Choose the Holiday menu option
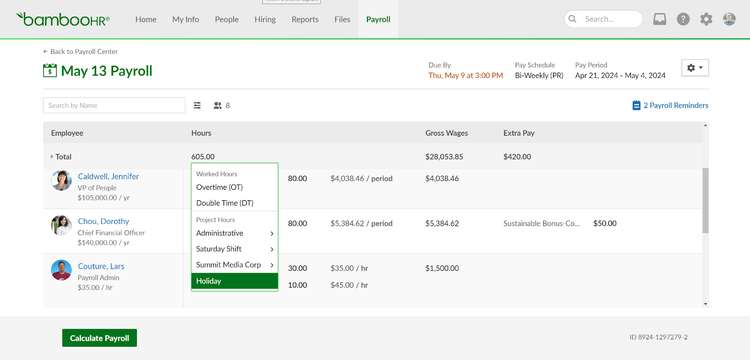The image size is (750, 360). pyautogui.click(x=234, y=281)
